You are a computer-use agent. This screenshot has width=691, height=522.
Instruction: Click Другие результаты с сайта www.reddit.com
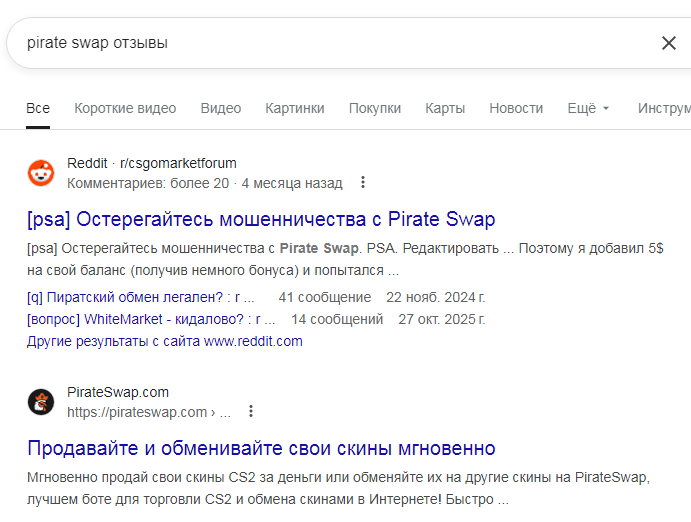[164, 341]
